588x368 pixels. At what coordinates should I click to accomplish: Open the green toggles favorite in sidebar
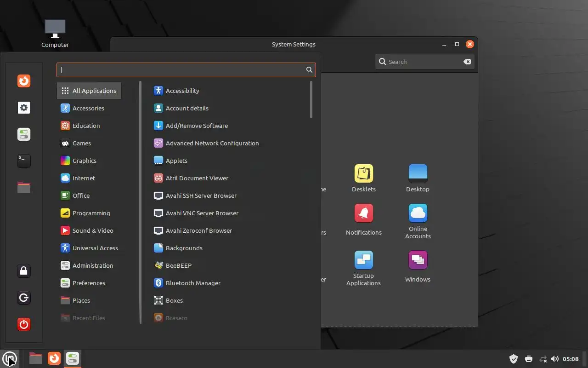[24, 134]
